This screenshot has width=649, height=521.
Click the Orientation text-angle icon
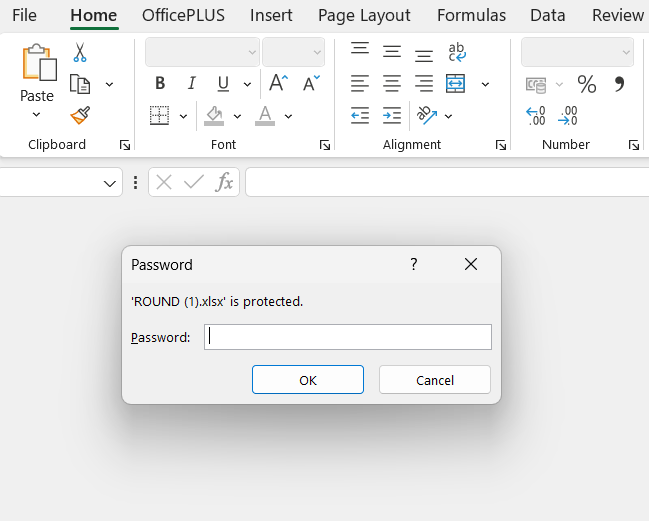[427, 115]
